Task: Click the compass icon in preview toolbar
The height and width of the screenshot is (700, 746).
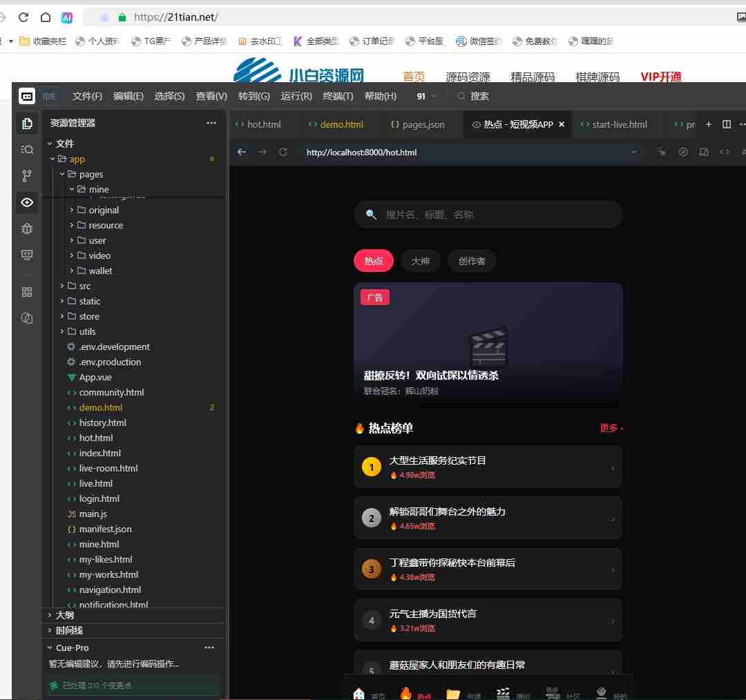Action: click(x=683, y=152)
